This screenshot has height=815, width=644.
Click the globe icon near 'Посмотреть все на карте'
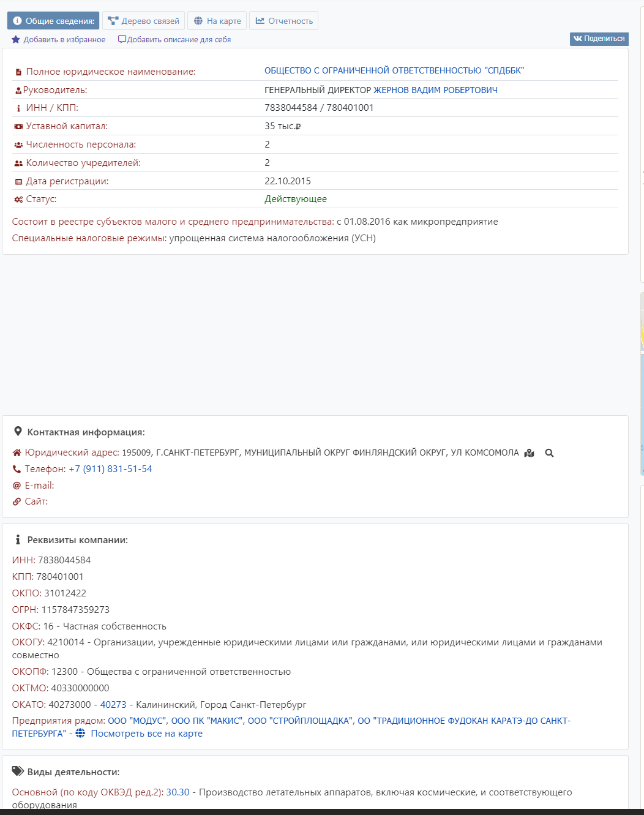coord(80,734)
